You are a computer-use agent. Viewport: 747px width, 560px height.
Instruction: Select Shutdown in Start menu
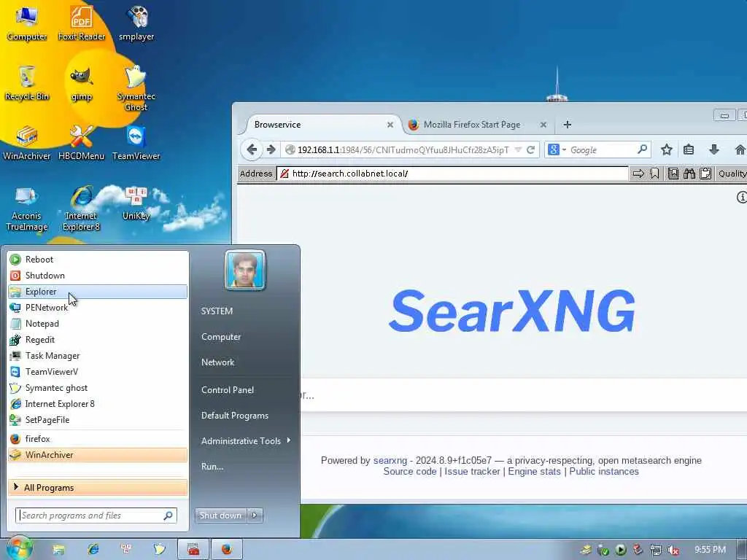click(98, 275)
